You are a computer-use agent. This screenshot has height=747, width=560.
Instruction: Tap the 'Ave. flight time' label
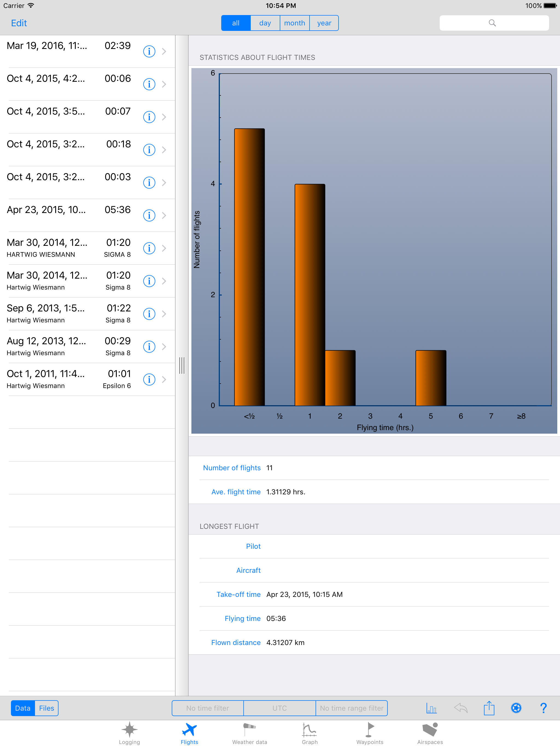(x=236, y=492)
